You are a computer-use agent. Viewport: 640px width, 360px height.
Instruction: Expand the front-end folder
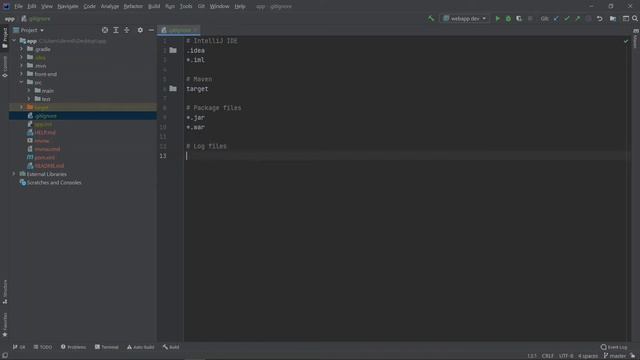(22, 74)
